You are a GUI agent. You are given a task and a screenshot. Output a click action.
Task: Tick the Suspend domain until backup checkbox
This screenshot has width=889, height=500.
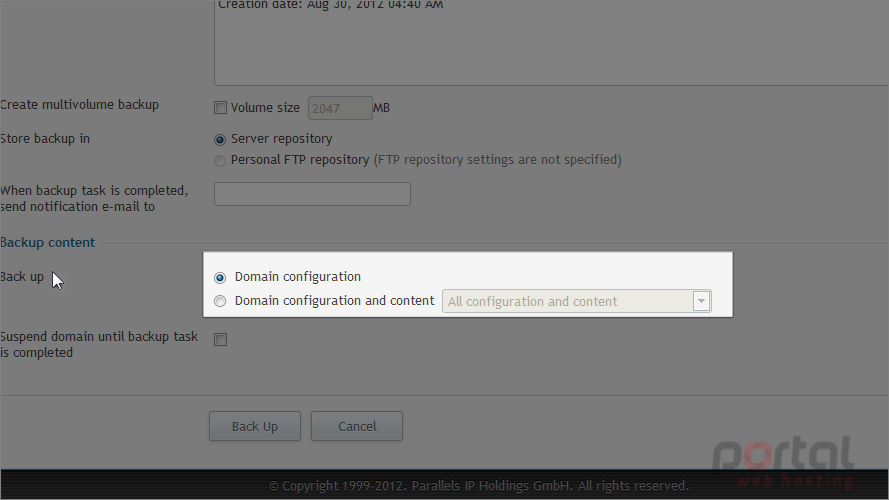221,340
